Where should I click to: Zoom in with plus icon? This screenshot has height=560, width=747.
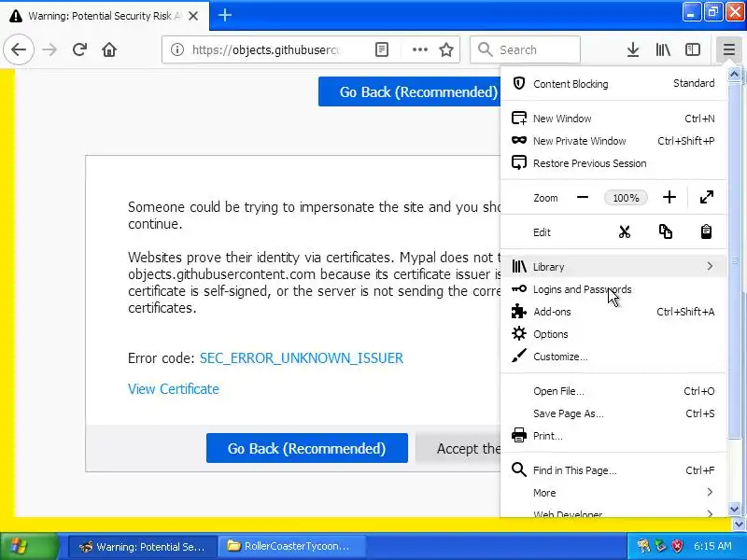tap(669, 197)
